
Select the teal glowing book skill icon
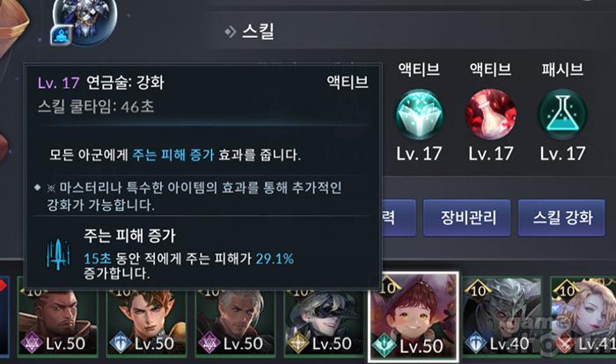[x=419, y=114]
